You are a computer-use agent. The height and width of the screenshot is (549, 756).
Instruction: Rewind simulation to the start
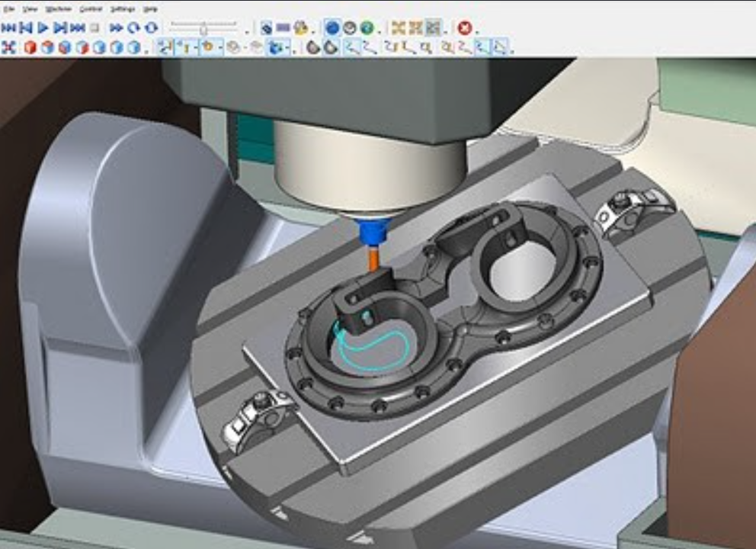tap(8, 28)
